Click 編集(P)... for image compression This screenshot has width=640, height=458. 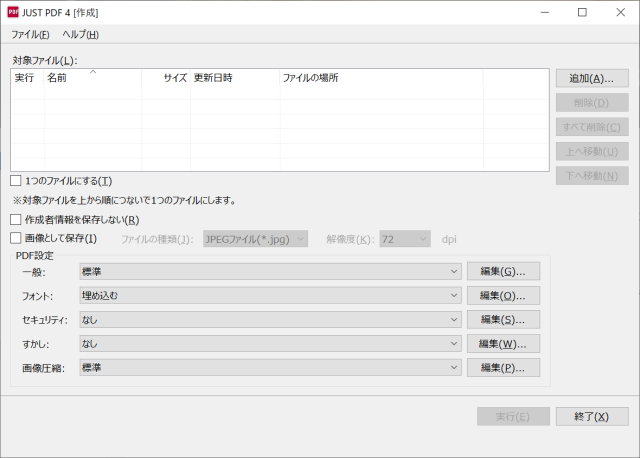click(x=503, y=368)
